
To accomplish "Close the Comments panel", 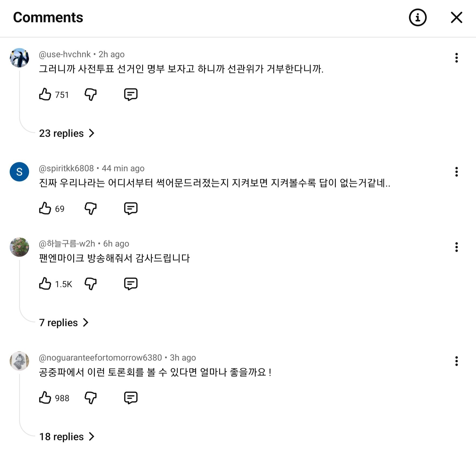I will pyautogui.click(x=456, y=18).
